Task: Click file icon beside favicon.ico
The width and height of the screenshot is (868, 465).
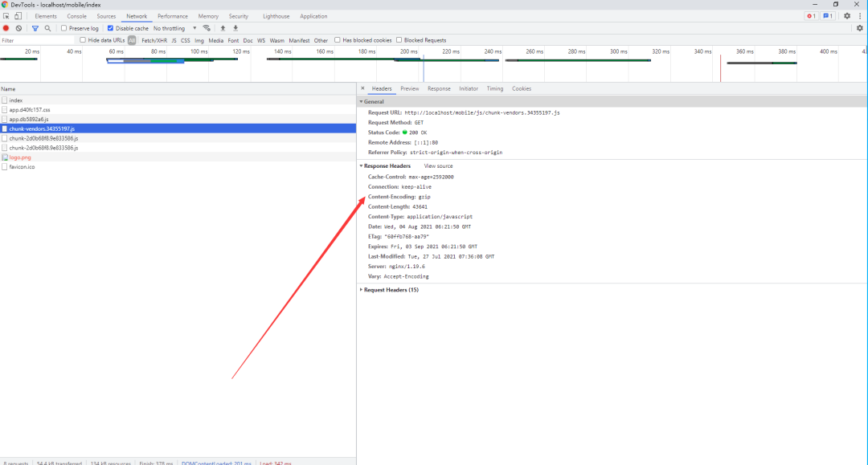Action: pos(5,167)
